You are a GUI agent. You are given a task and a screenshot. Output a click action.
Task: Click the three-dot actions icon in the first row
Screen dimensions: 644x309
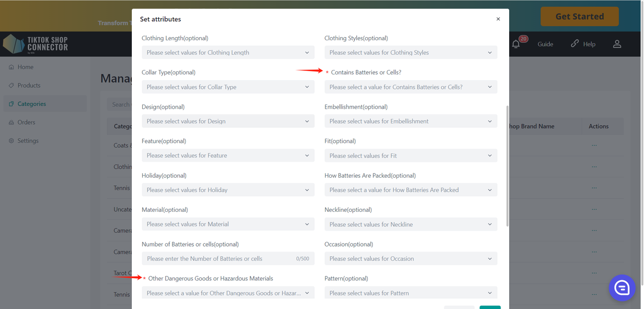pos(594,145)
